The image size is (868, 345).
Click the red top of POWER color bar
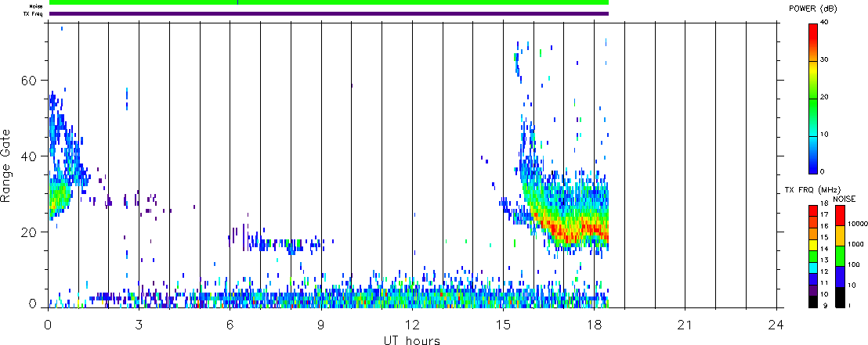tap(813, 33)
